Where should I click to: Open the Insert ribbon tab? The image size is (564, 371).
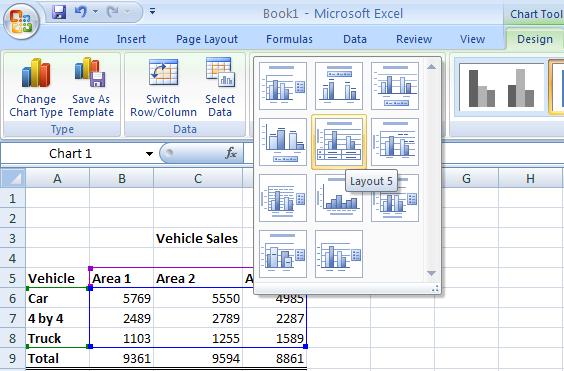[131, 39]
